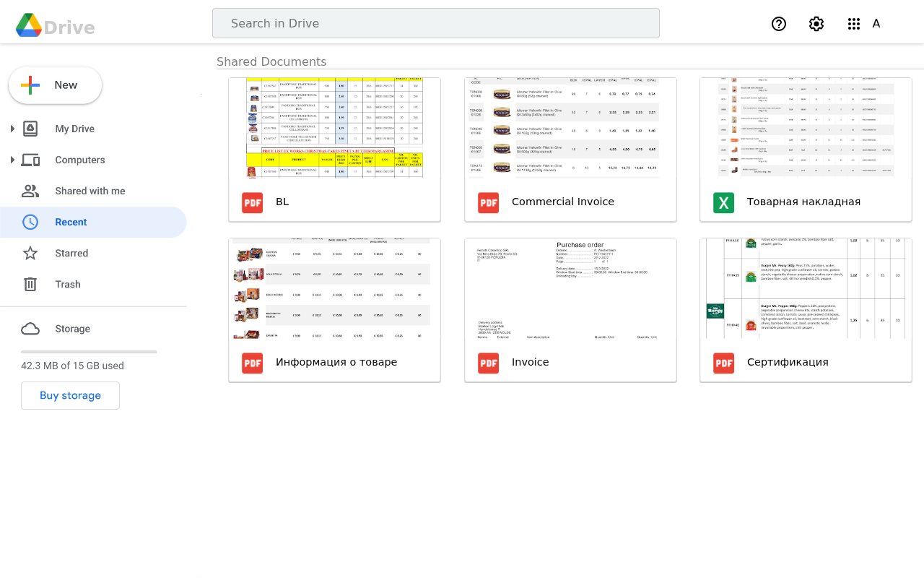This screenshot has height=578, width=924.
Task: Open the Google apps grid icon
Action: [x=854, y=24]
